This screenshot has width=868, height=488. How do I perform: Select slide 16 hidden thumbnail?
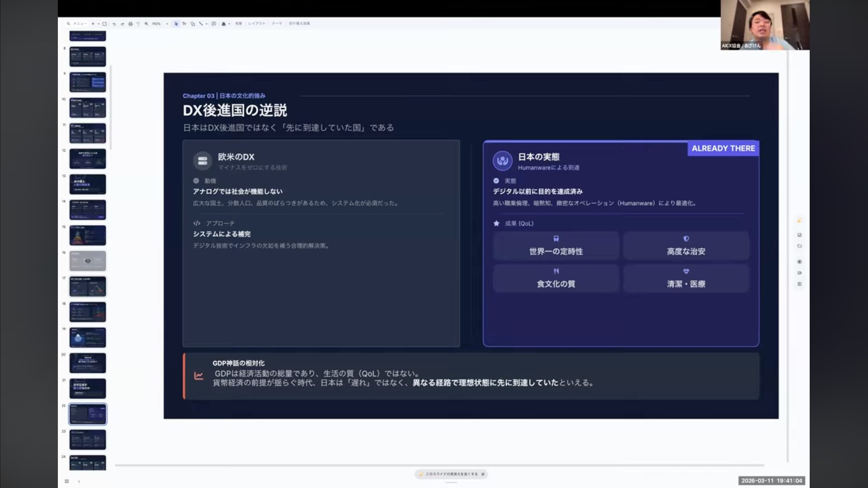pyautogui.click(x=88, y=261)
